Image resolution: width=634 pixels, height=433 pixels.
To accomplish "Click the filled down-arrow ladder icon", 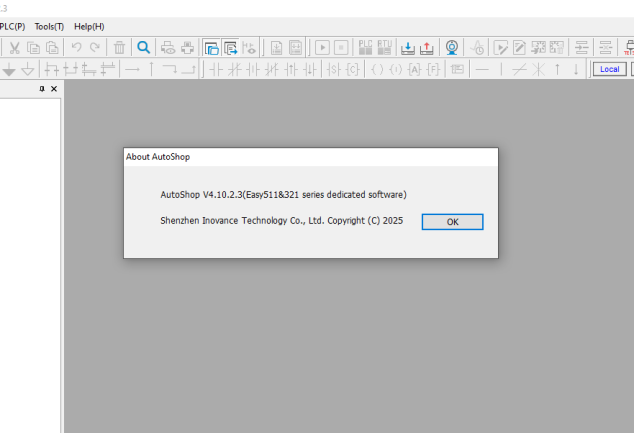I will pos(9,70).
